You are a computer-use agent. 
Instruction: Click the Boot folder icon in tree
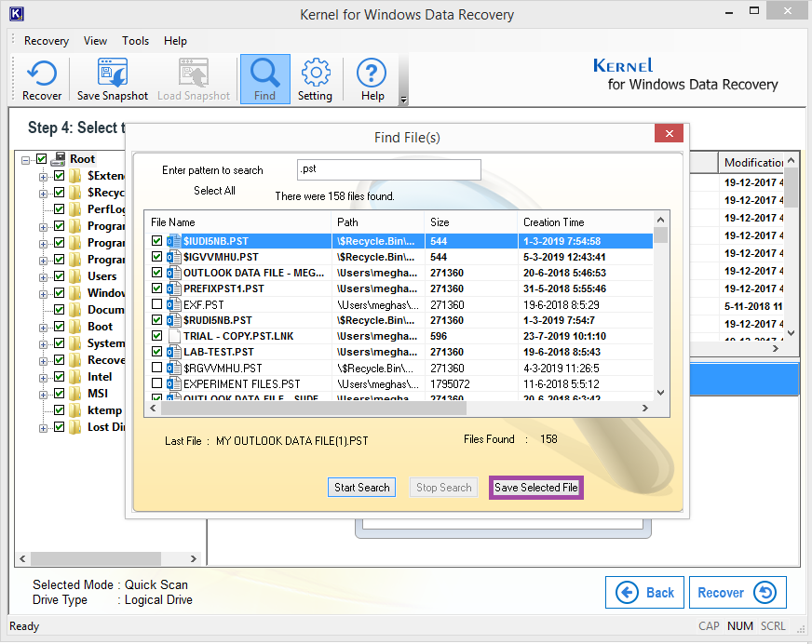pyautogui.click(x=75, y=327)
